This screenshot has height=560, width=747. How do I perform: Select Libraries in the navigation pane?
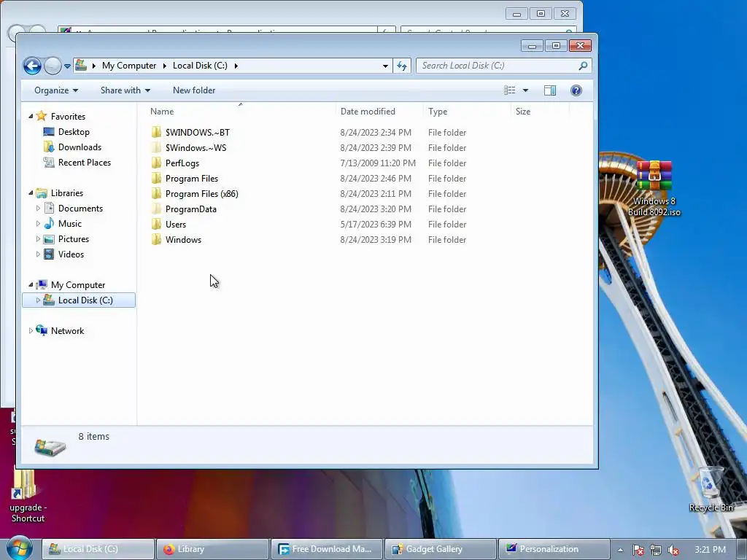pyautogui.click(x=66, y=192)
